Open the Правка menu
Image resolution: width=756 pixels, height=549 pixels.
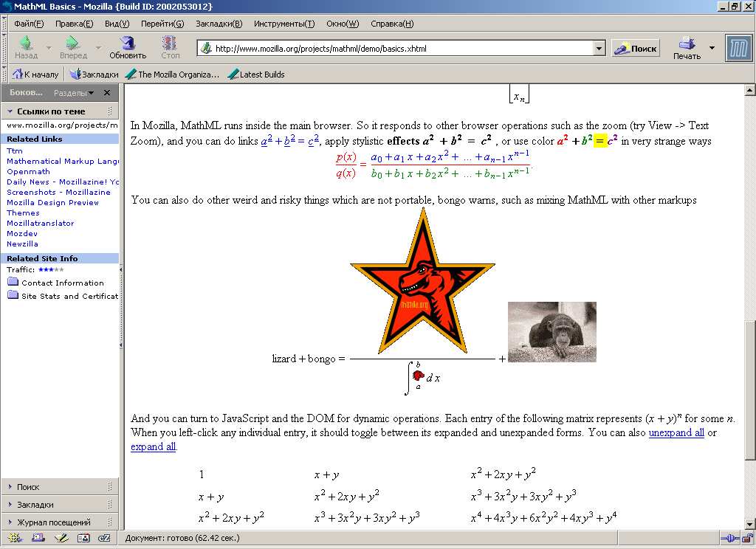75,24
